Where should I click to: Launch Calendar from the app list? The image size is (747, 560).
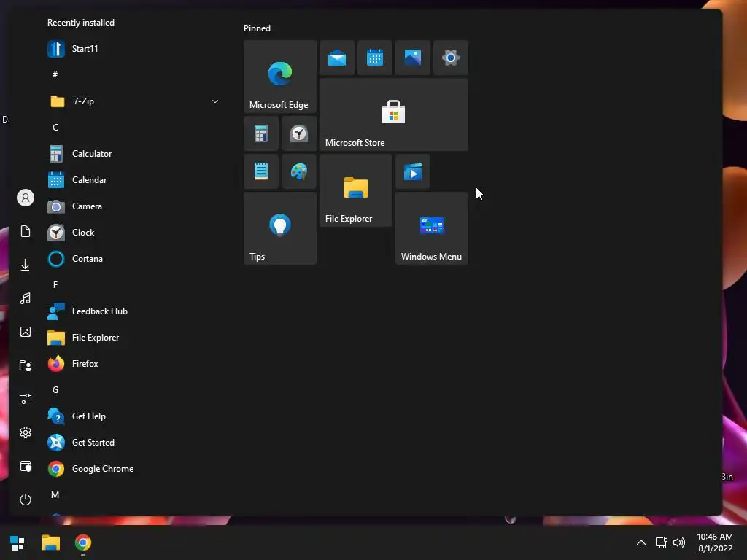tap(134, 180)
